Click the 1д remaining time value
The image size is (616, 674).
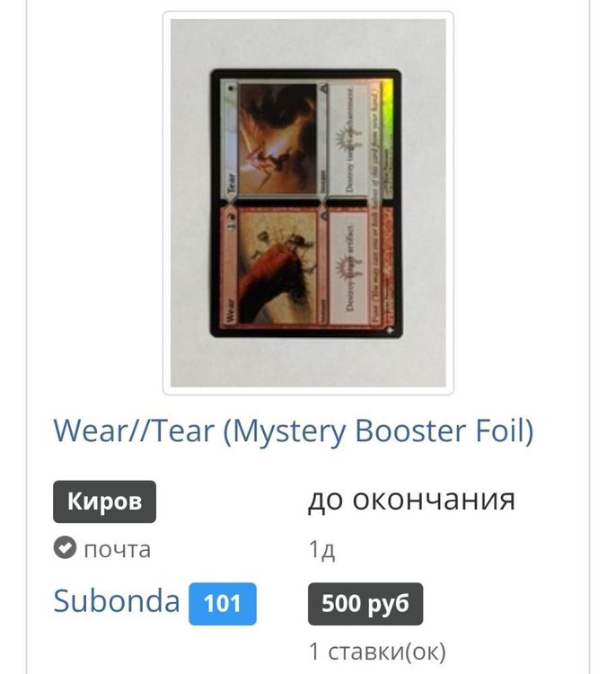click(x=321, y=549)
